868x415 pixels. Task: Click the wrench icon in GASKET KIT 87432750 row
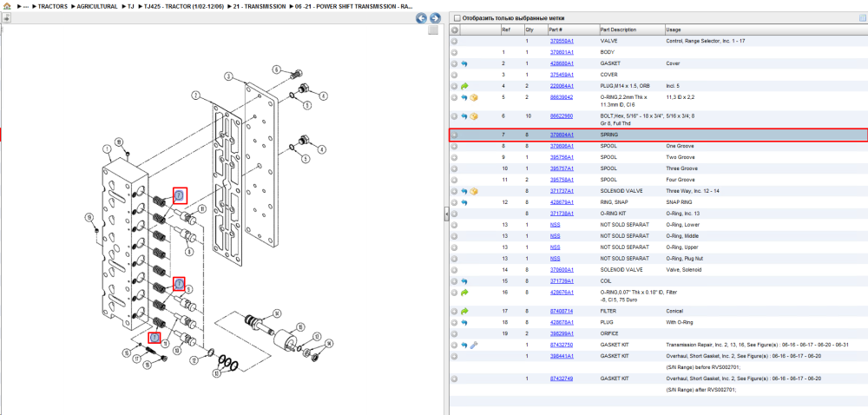[473, 345]
